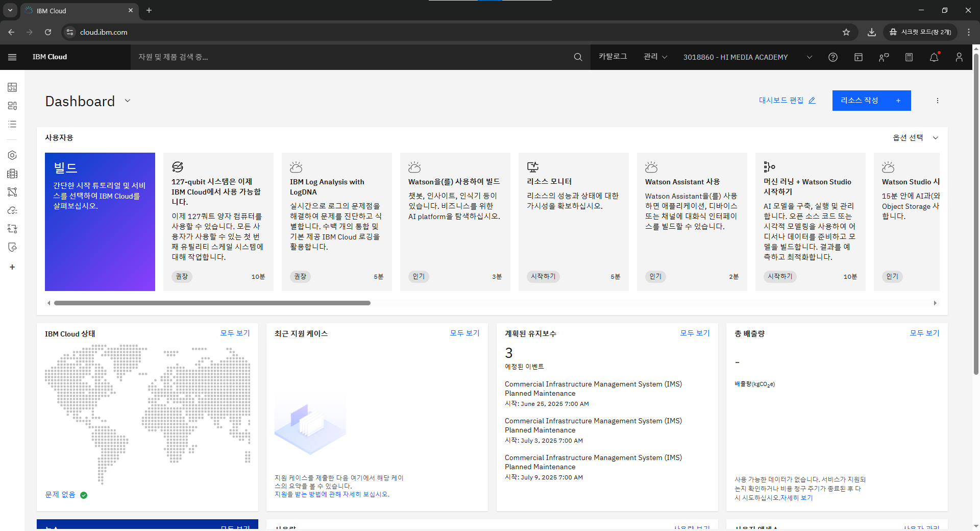Viewport: 980px width, 531px height.
Task: Click the IBM Cloud home logo text
Action: click(x=50, y=57)
